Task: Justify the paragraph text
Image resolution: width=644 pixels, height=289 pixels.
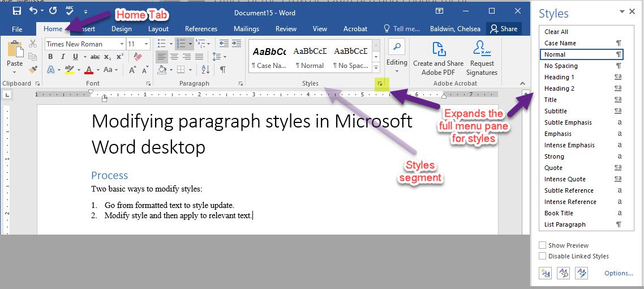Action: point(199,57)
